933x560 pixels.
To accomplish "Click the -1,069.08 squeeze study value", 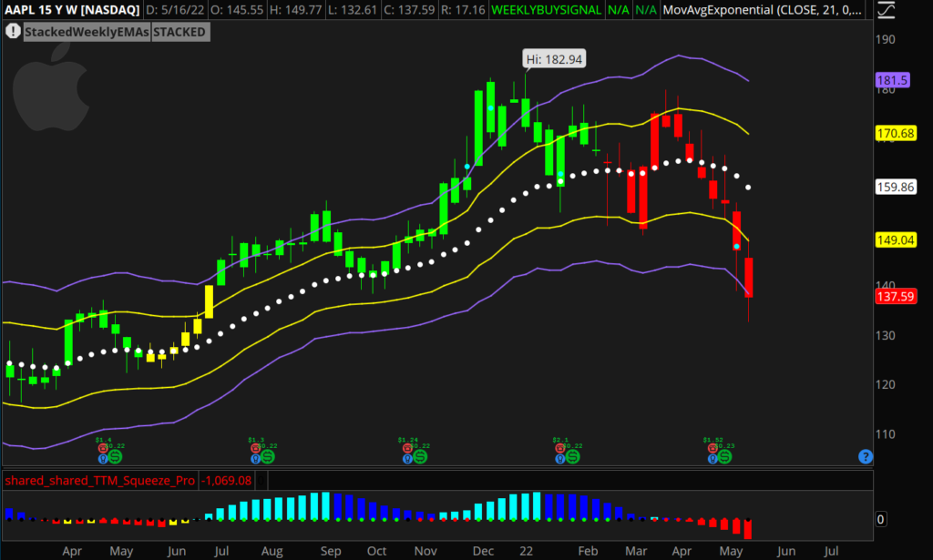I will point(226,481).
